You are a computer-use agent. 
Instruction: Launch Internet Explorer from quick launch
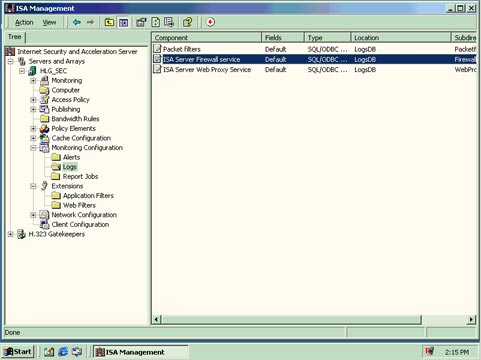pos(63,351)
